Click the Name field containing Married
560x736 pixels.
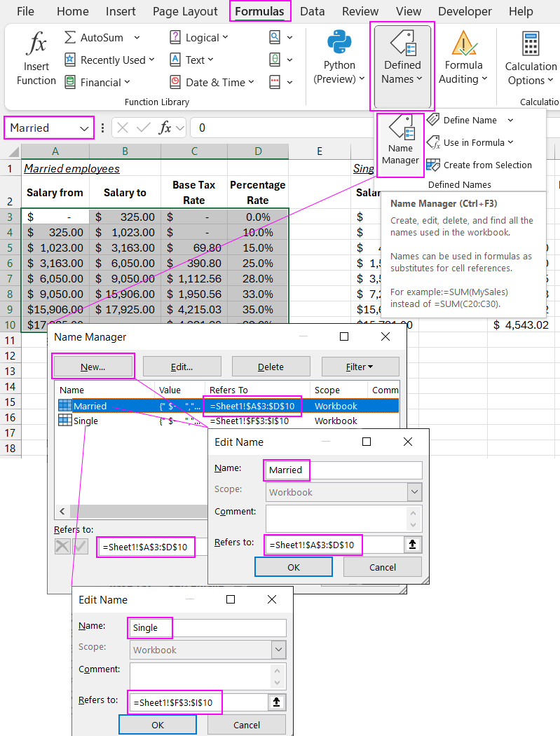pyautogui.click(x=343, y=470)
